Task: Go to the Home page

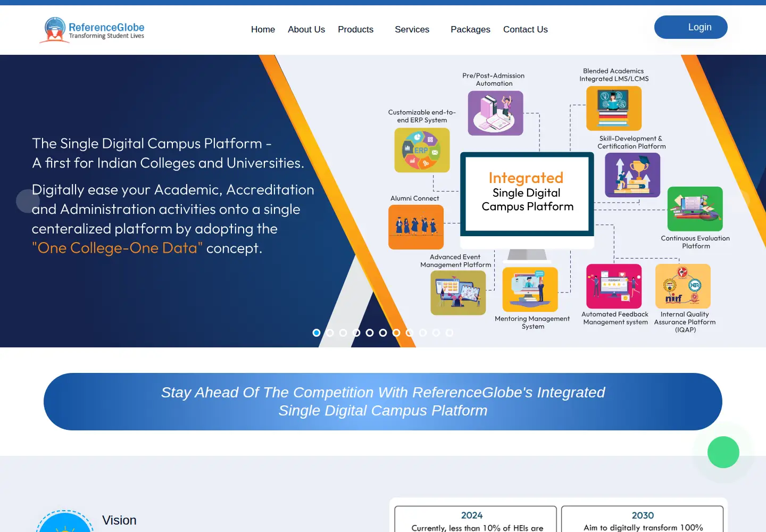Action: 263,30
